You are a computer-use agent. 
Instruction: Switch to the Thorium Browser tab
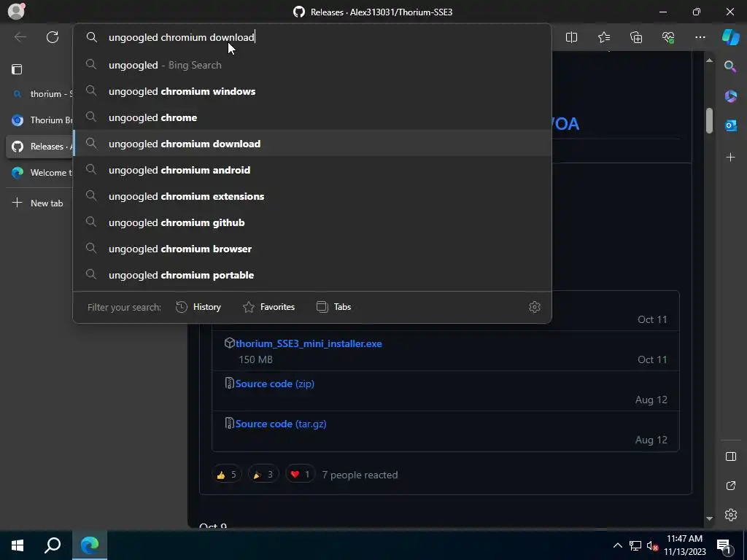(x=40, y=120)
